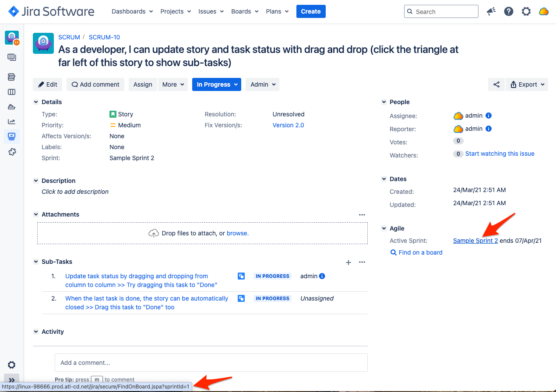Open the backlog icon in the sidebar
This screenshot has height=392, width=556.
click(12, 77)
